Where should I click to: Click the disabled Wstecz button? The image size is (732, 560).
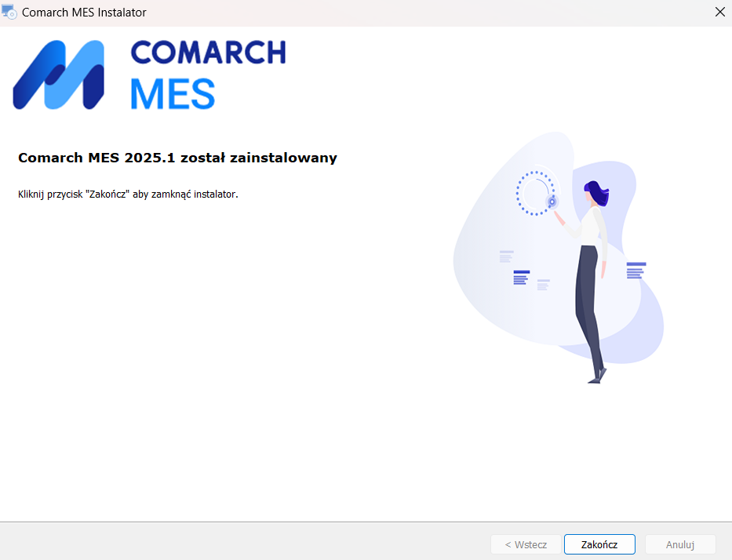point(526,544)
